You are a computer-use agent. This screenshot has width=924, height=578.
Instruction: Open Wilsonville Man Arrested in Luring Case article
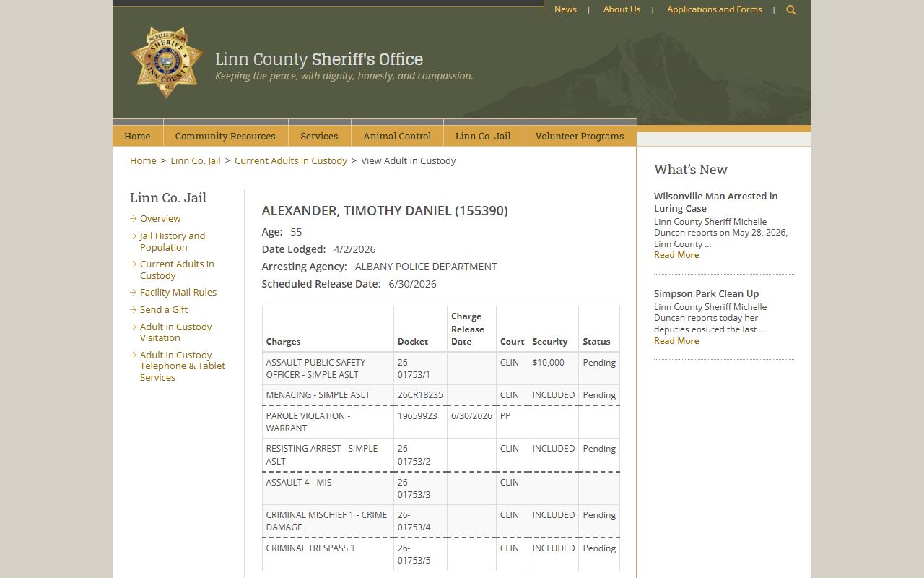pos(715,202)
